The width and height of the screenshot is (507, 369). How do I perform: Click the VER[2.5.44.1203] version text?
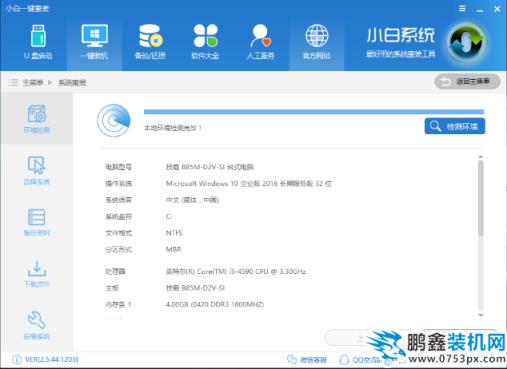(52, 359)
